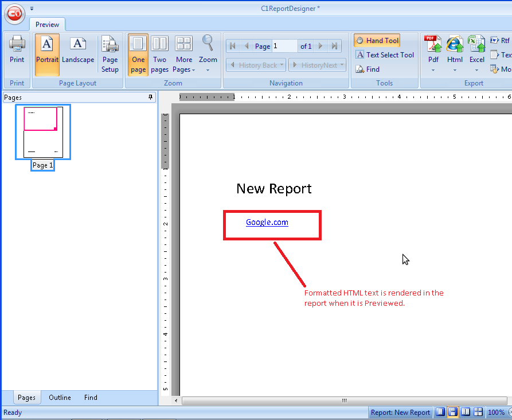Open Find from the Tools group
The height and width of the screenshot is (420, 512).
pos(368,69)
